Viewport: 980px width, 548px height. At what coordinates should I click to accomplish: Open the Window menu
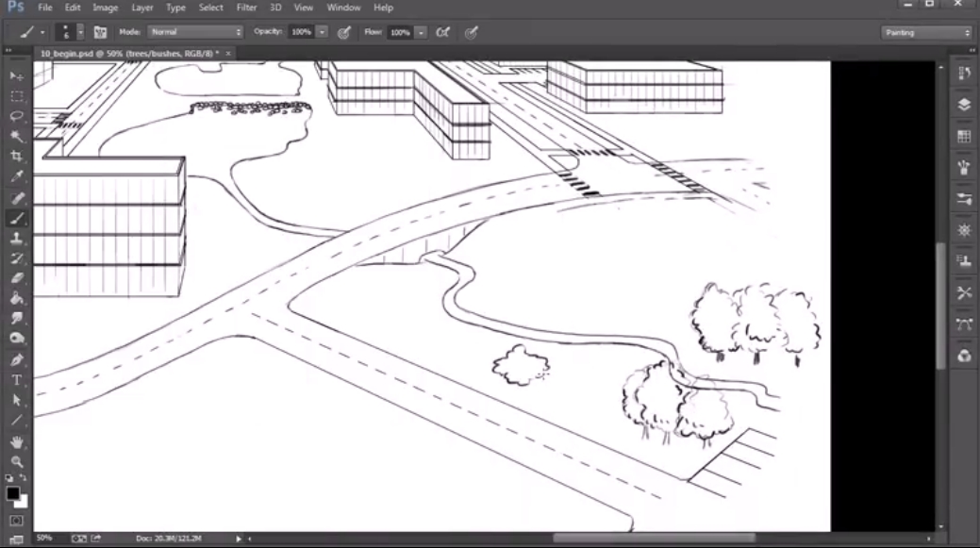(343, 8)
